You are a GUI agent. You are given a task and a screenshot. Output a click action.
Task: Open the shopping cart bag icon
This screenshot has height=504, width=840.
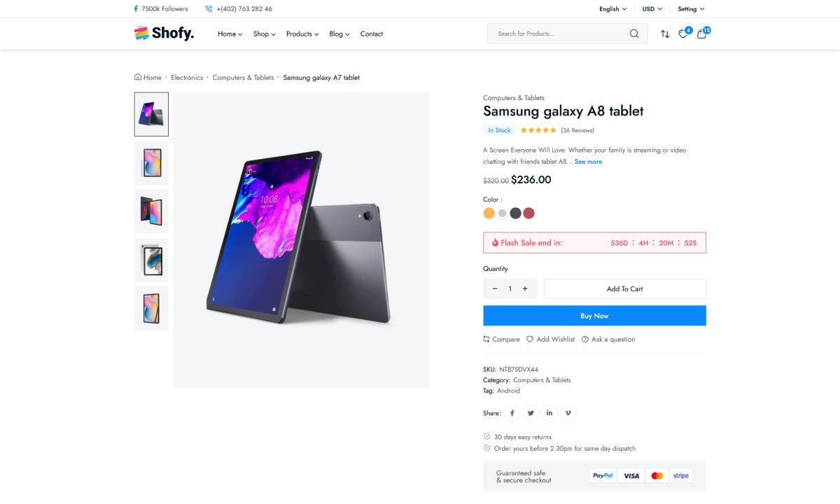point(701,34)
